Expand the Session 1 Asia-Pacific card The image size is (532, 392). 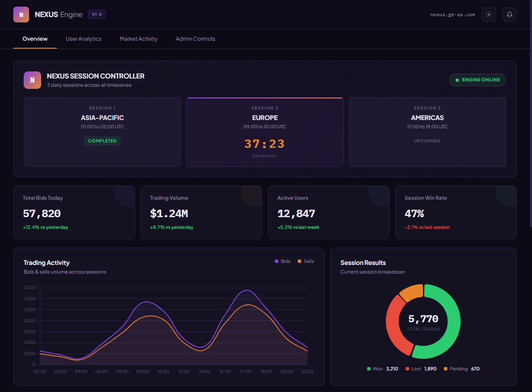(x=102, y=132)
